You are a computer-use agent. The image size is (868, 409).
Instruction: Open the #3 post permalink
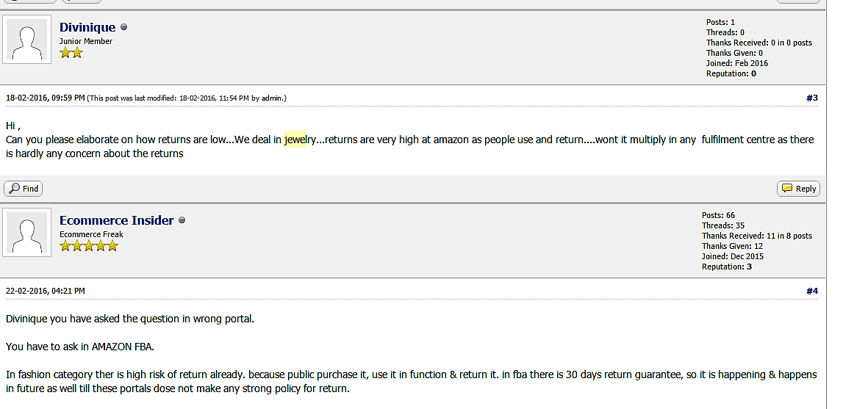click(x=812, y=98)
